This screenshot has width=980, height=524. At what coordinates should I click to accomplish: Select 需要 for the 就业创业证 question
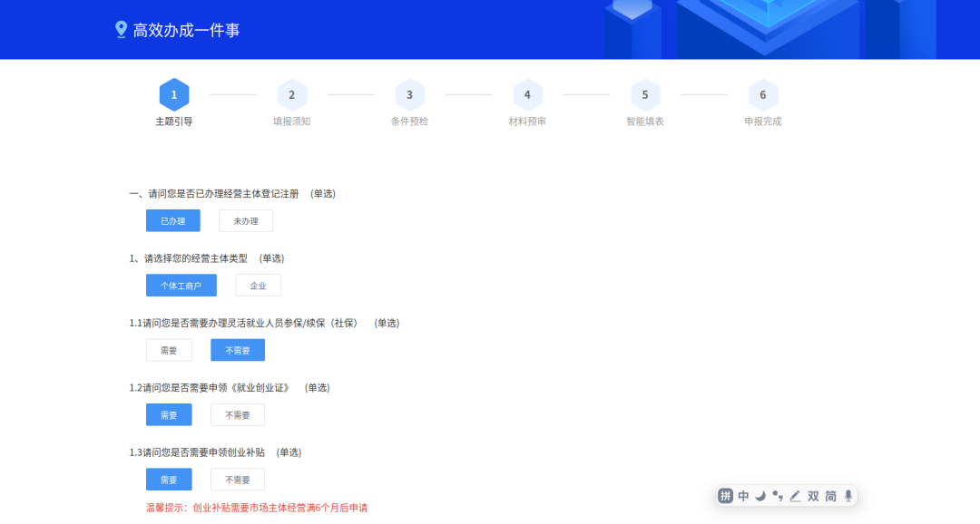click(169, 414)
